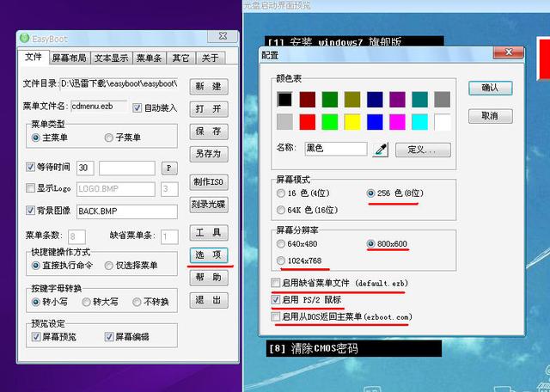The image size is (550, 392).
Task: Select 仅选择菜单 radio option
Action: pyautogui.click(x=109, y=266)
